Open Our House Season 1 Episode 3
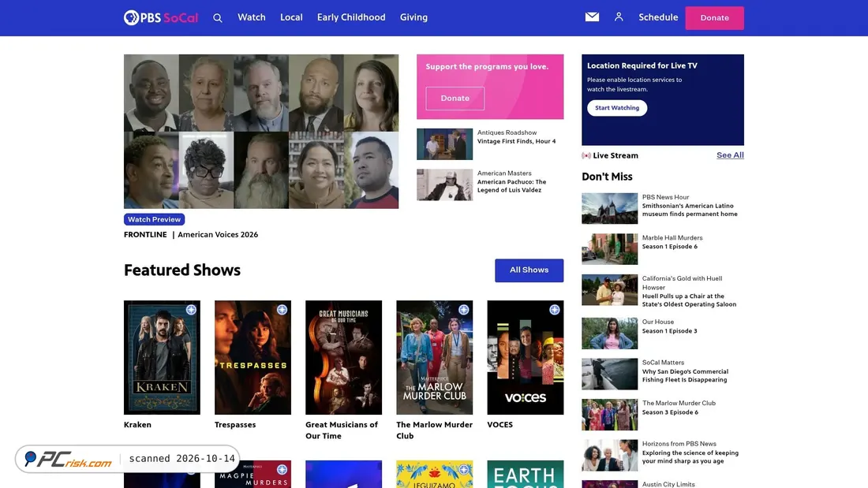The height and width of the screenshot is (488, 868). [x=670, y=331]
